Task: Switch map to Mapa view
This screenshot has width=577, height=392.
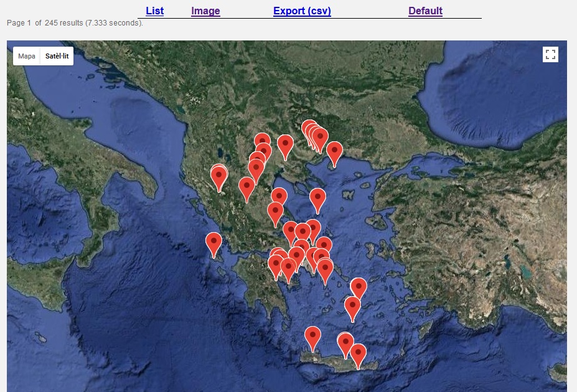Action: 27,56
